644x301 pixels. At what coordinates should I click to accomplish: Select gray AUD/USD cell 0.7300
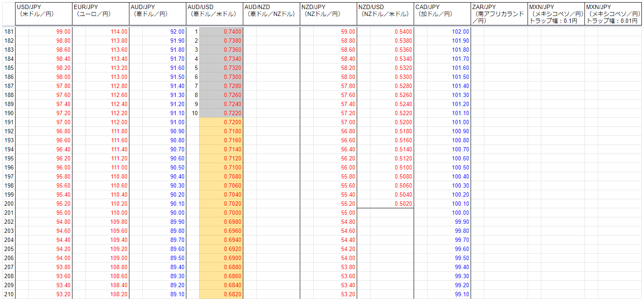coord(221,77)
